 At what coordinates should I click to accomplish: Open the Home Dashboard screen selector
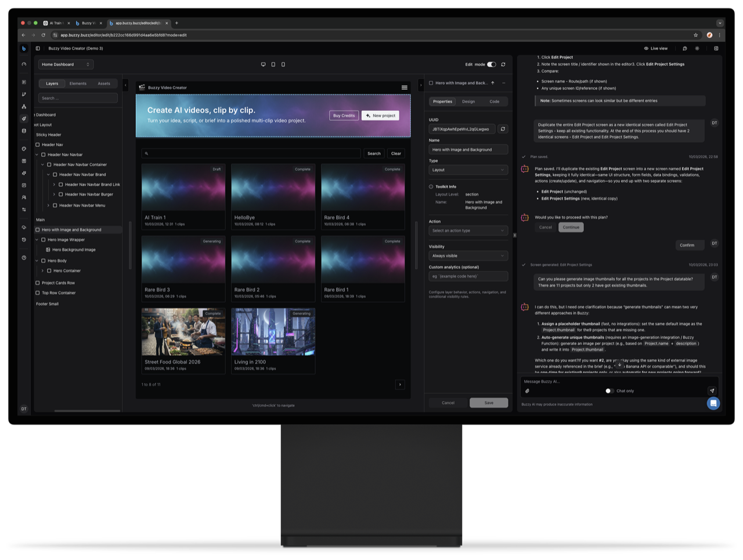click(66, 64)
